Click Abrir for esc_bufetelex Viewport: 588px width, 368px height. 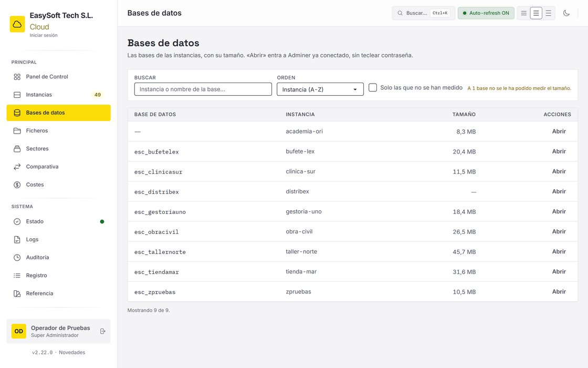coord(559,151)
